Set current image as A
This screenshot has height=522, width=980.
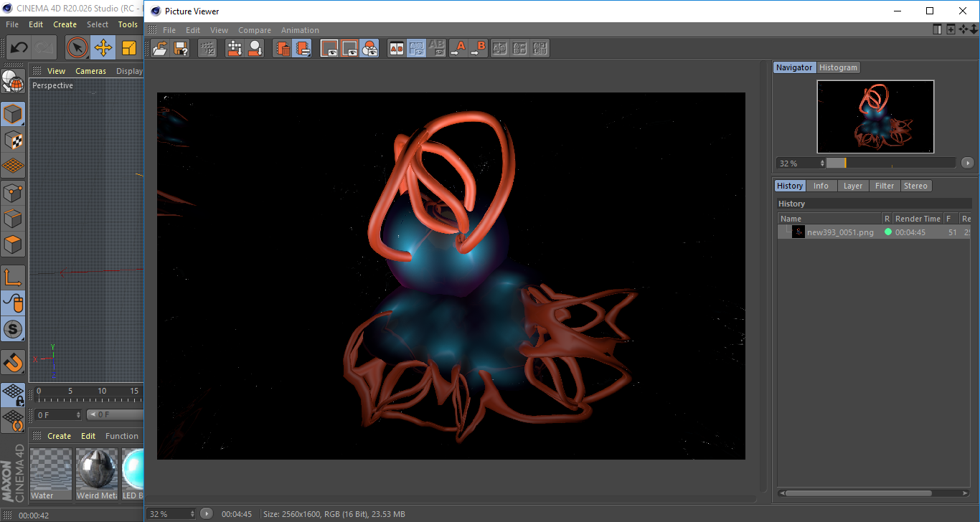(458, 48)
